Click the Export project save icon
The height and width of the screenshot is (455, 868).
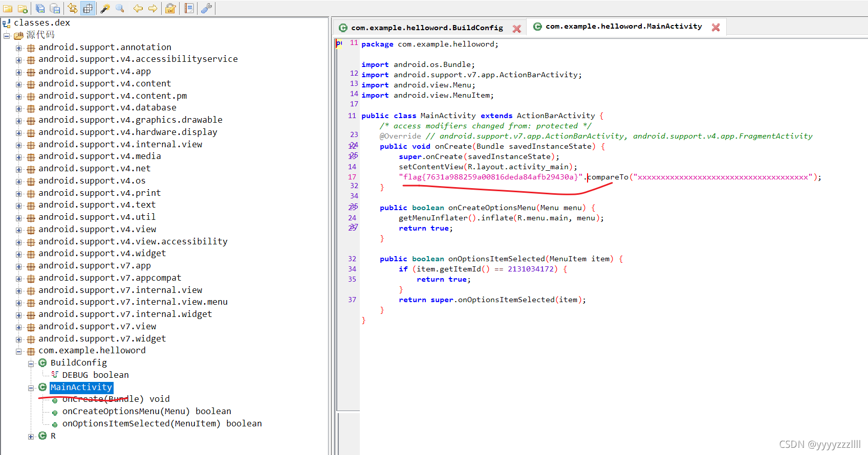[x=55, y=8]
